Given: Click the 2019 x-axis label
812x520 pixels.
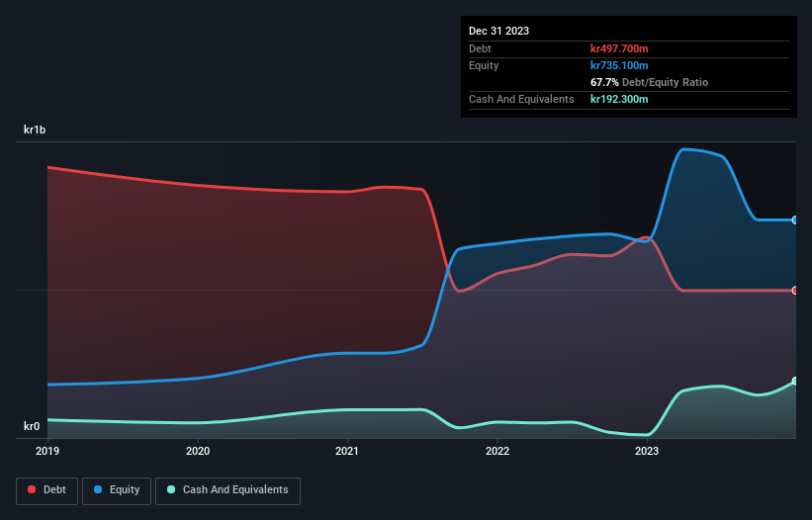Looking at the screenshot, I should point(47,451).
